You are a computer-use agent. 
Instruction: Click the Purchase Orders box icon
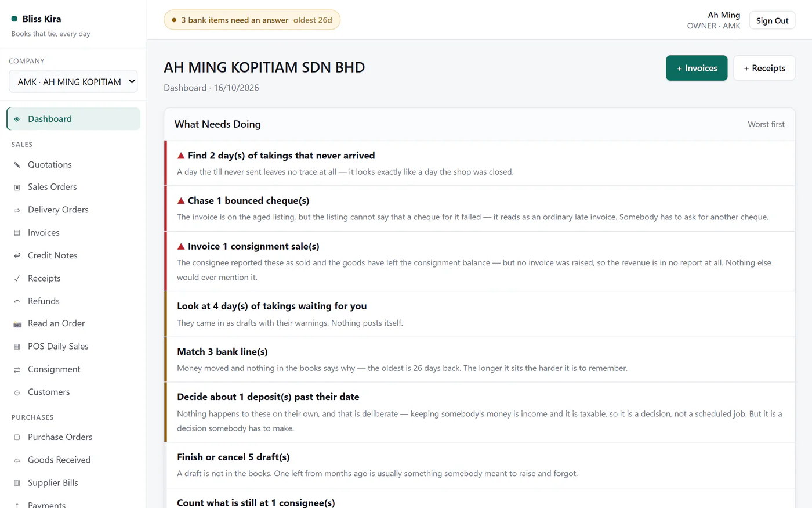pyautogui.click(x=17, y=437)
